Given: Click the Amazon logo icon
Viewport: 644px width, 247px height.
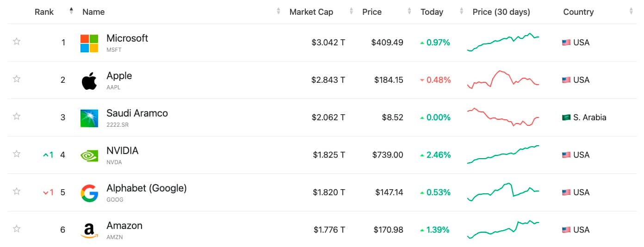Looking at the screenshot, I should pyautogui.click(x=89, y=230).
